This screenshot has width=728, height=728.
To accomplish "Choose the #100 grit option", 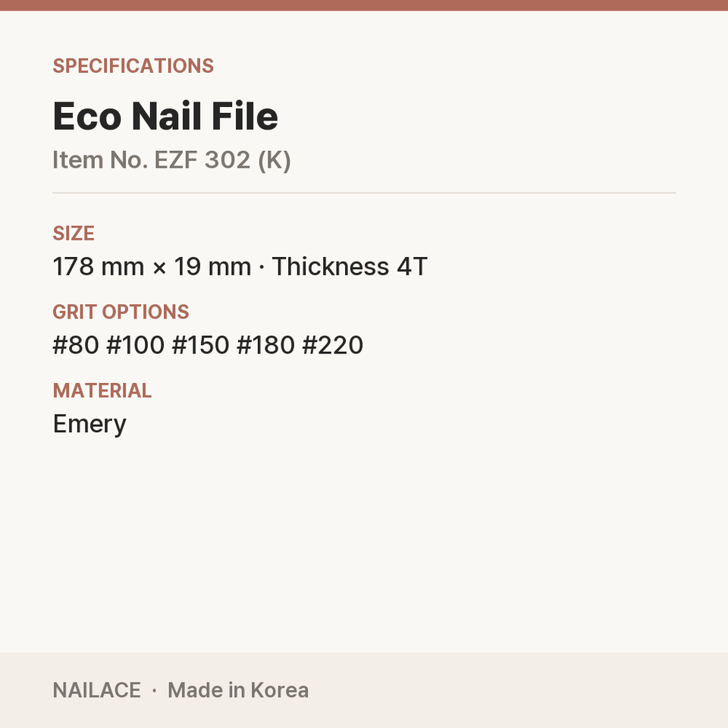I will [136, 345].
